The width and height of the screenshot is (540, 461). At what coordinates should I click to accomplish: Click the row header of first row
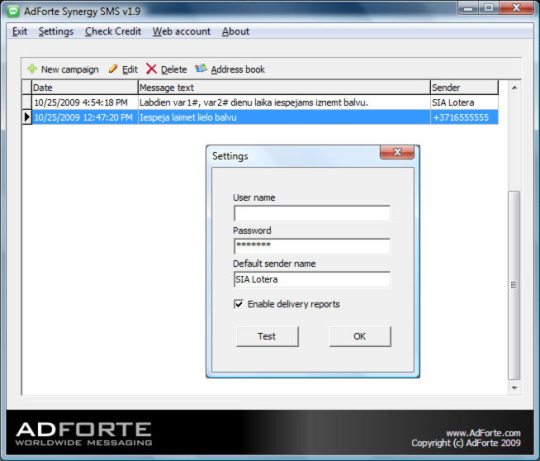[x=27, y=102]
